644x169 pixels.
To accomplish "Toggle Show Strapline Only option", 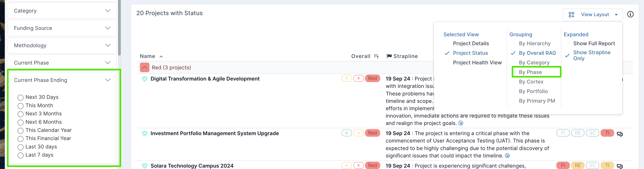I will point(592,55).
